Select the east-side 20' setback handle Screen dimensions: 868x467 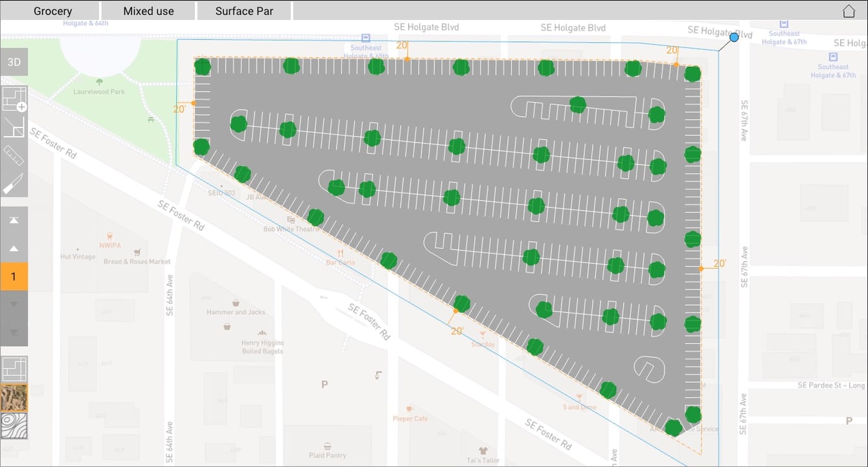(701, 268)
